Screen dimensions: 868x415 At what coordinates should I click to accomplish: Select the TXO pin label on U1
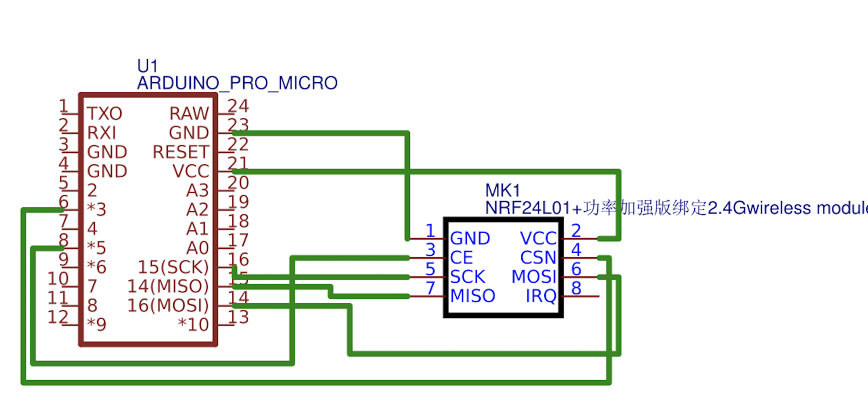click(105, 113)
